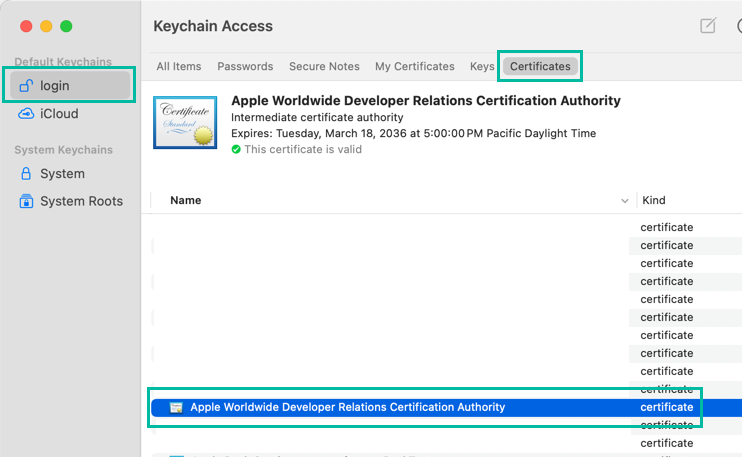Switch to the Secure Notes tab

click(324, 66)
